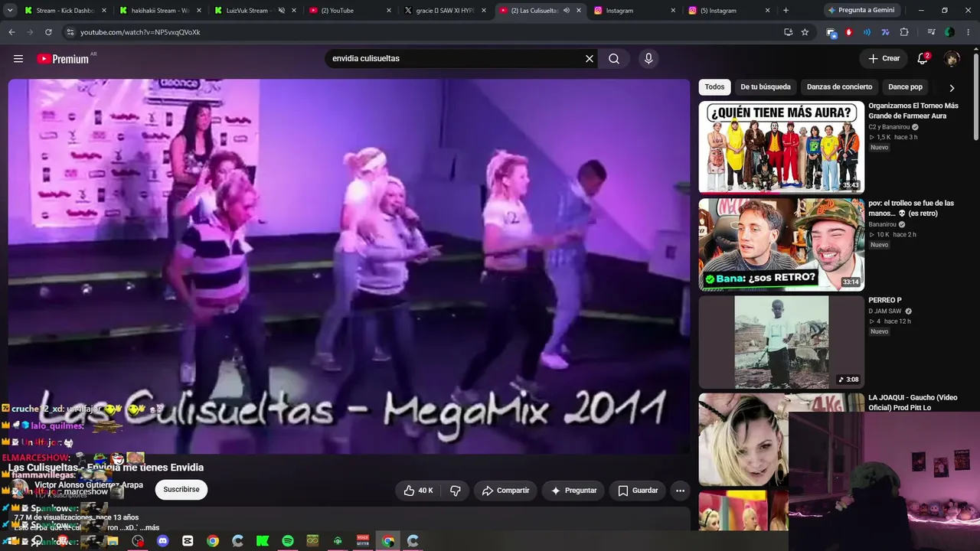Screen dimensions: 980x551
Task: Open the "PERREO P" video title
Action: point(885,301)
